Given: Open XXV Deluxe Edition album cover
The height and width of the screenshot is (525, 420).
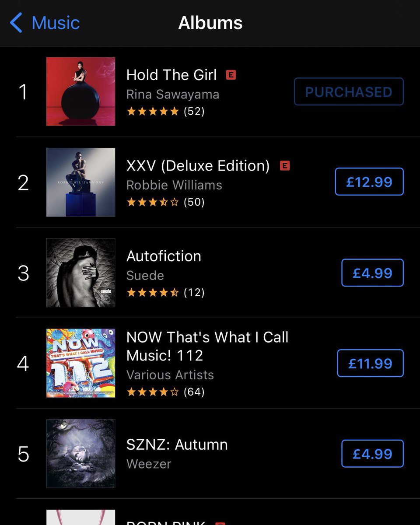Looking at the screenshot, I should 81,182.
